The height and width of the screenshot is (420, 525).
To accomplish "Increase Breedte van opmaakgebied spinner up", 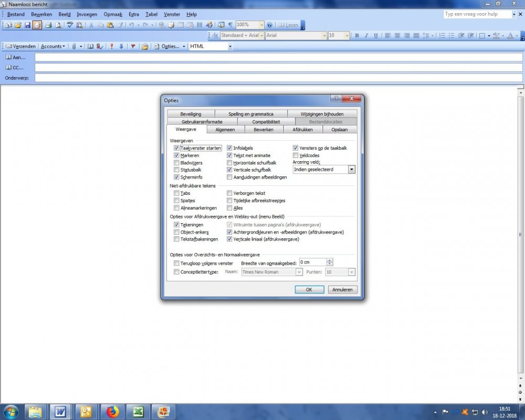I will click(330, 260).
